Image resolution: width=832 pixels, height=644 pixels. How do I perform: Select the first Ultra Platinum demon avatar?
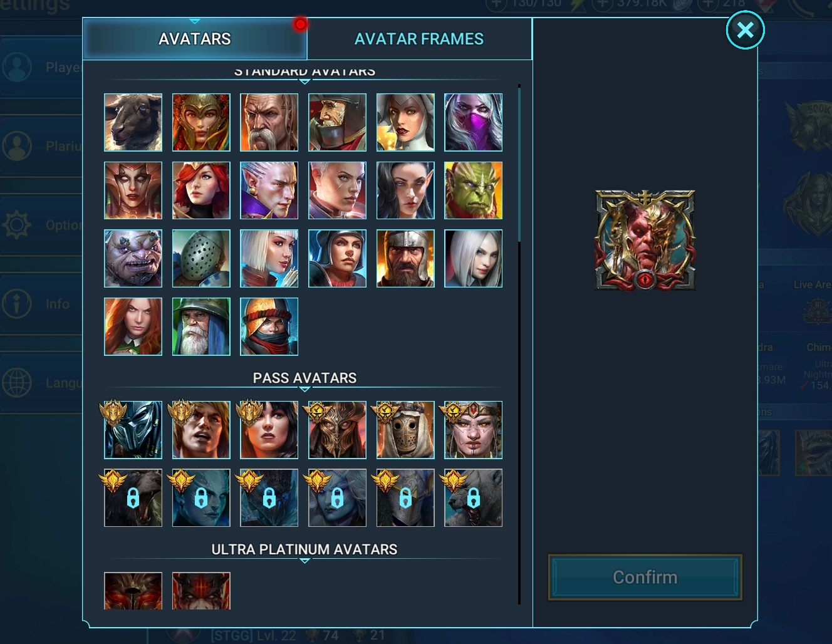point(133,590)
